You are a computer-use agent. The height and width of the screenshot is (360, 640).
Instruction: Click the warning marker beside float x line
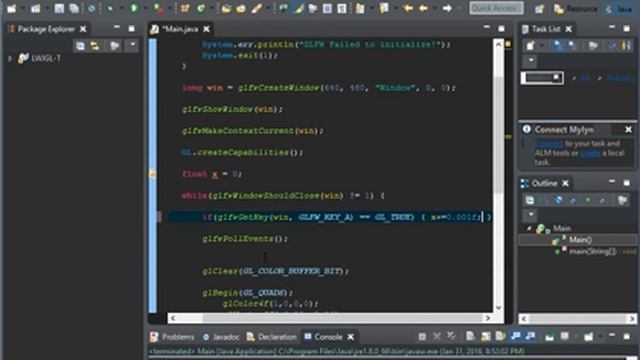(153, 174)
